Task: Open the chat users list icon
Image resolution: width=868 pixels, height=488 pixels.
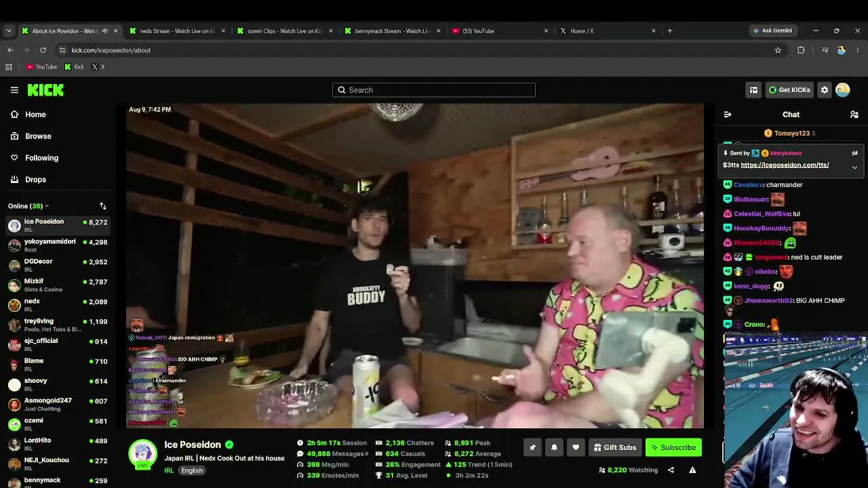Action: [x=854, y=115]
